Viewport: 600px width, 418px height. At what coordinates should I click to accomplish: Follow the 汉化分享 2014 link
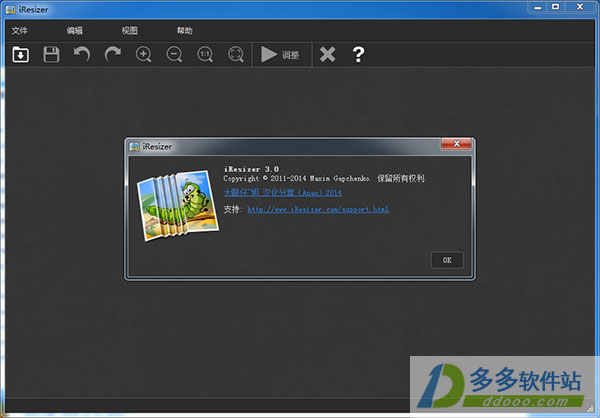[282, 193]
